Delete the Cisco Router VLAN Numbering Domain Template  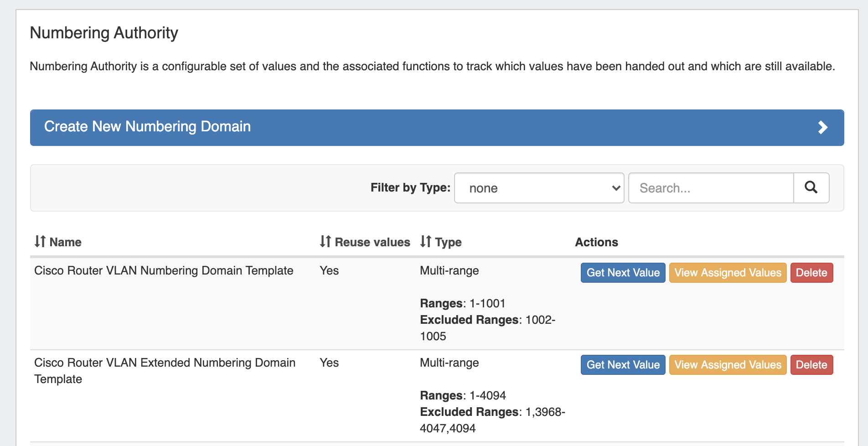click(x=811, y=273)
